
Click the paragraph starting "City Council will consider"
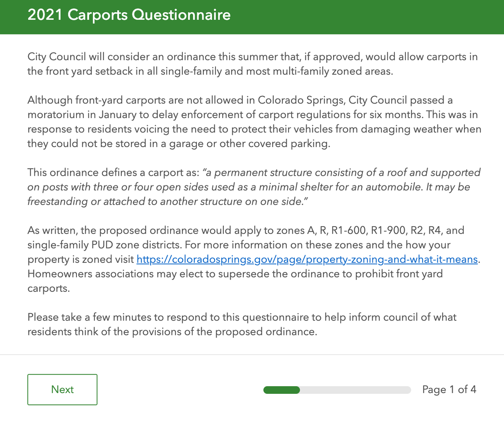click(x=252, y=64)
